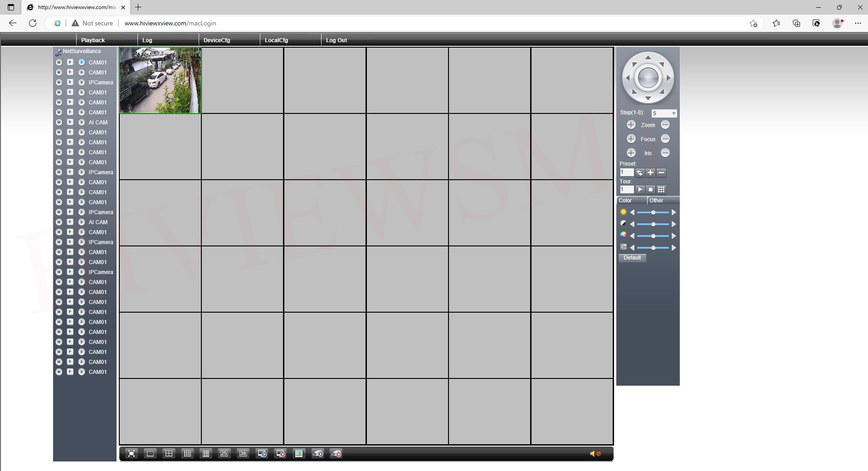Start the tour with the play button

[639, 190]
